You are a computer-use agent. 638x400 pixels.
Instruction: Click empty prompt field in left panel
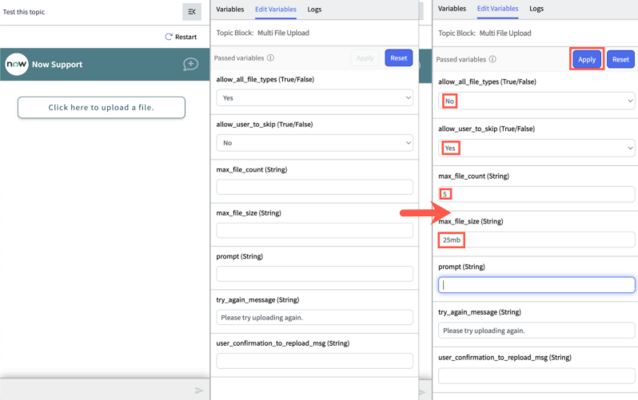click(315, 274)
